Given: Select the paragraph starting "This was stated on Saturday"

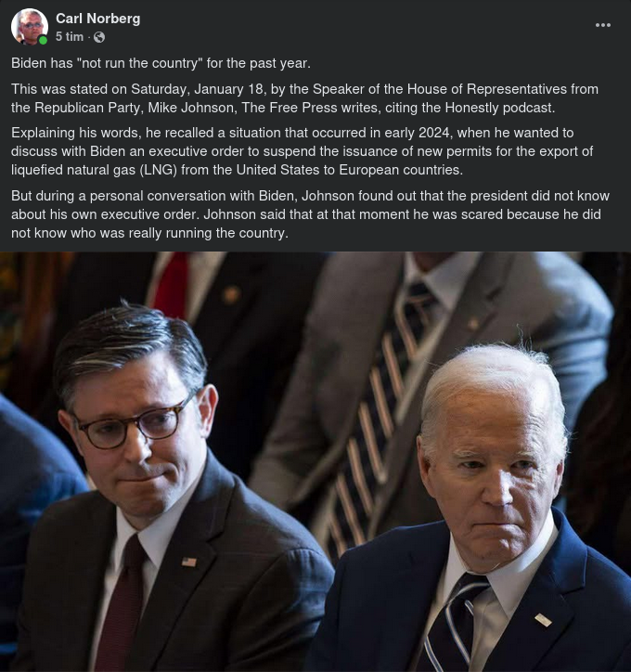Looking at the screenshot, I should 304,98.
